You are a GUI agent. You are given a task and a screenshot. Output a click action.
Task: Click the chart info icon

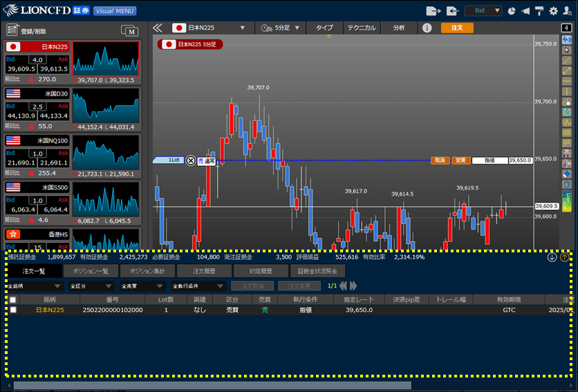[x=427, y=28]
